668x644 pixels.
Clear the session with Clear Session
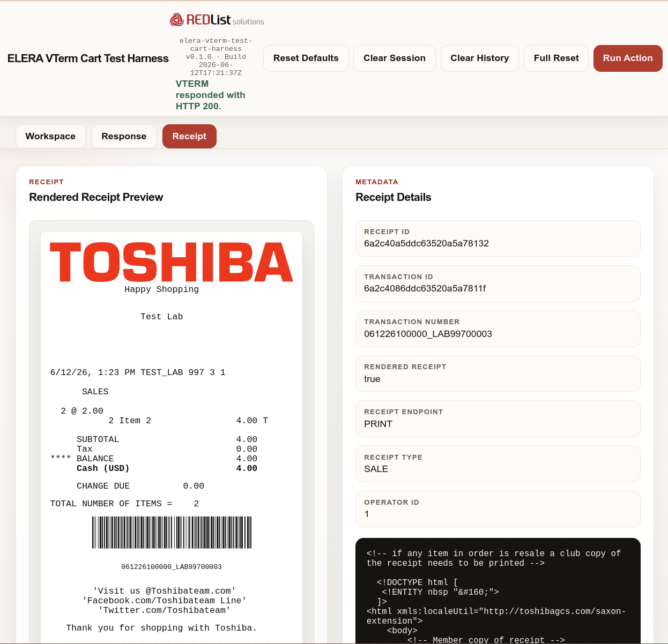click(395, 58)
